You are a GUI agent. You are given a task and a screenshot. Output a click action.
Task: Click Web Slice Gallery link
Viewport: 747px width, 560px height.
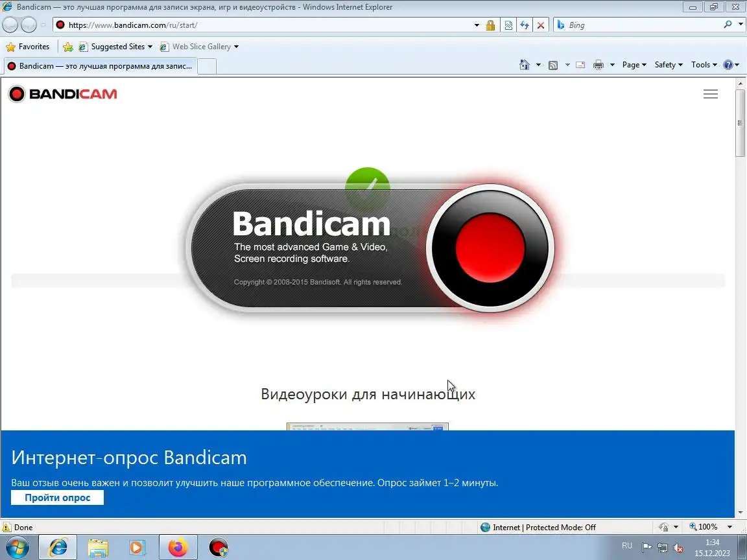(202, 47)
